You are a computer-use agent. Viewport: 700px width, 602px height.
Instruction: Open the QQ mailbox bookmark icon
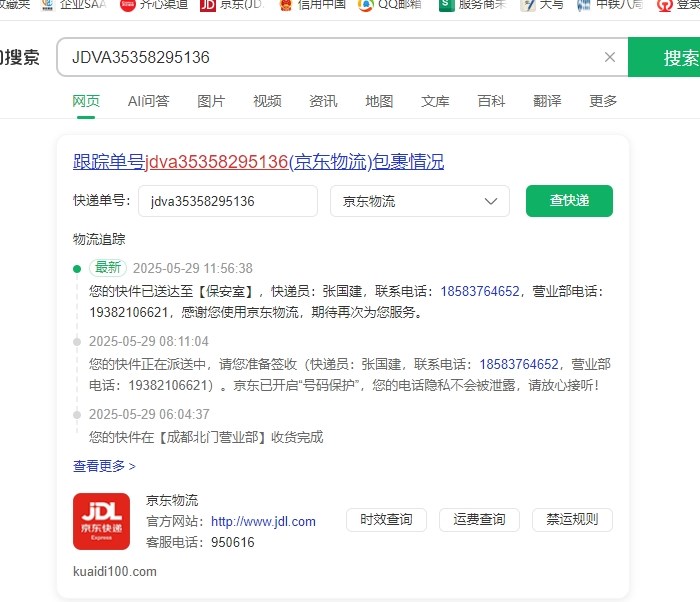point(365,5)
